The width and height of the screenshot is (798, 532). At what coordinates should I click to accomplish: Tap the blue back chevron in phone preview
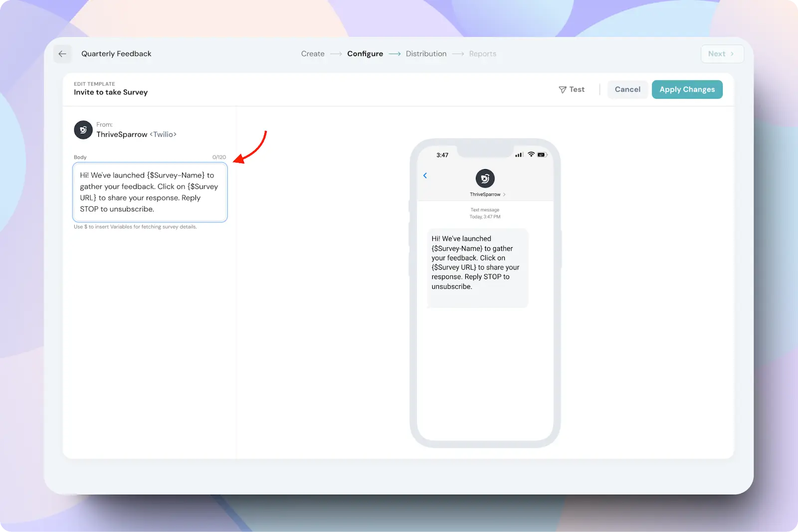tap(425, 176)
